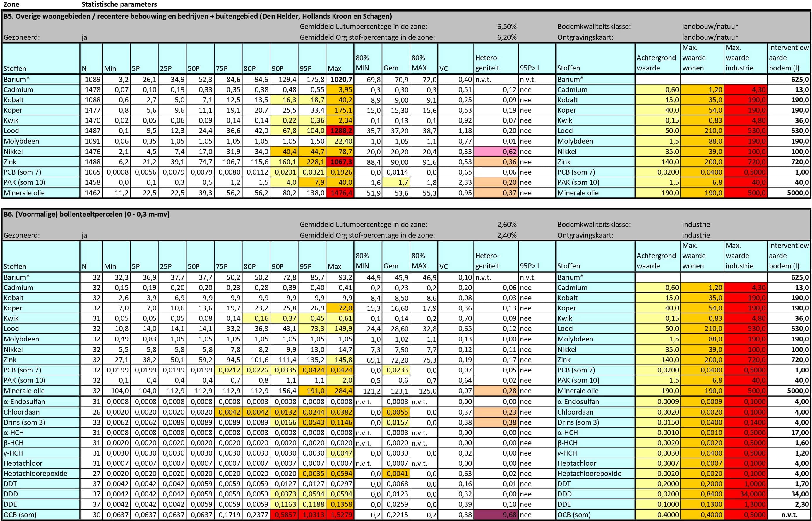The image size is (812, 521).
Task: Click Drins (som 3) 95P cell 0,0543
Action: (312, 422)
